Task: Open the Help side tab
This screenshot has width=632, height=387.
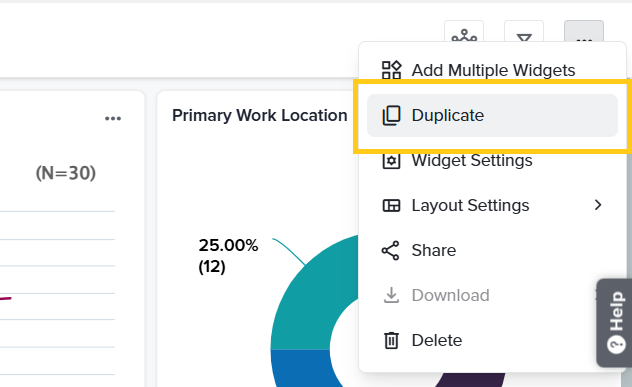Action: 615,322
